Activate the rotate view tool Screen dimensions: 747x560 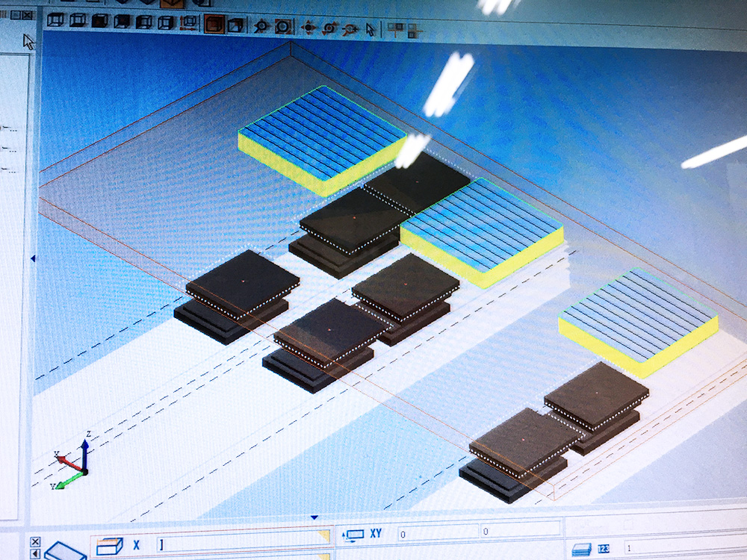pyautogui.click(x=329, y=28)
